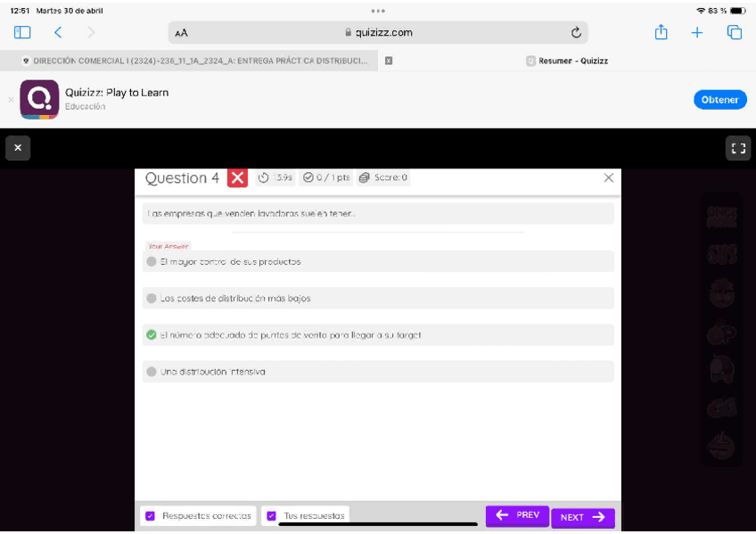The width and height of the screenshot is (756, 534).
Task: Close the quiz overlay with the dark X
Action: (18, 147)
